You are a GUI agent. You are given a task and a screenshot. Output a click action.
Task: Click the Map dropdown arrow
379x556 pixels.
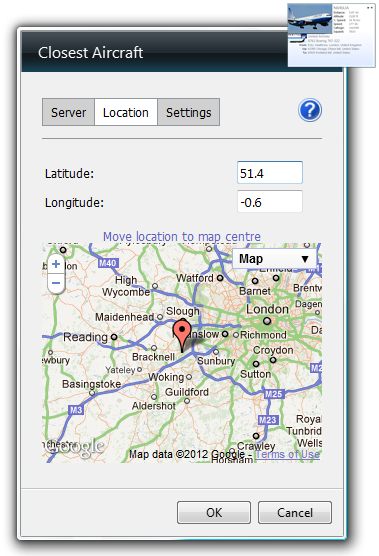305,259
